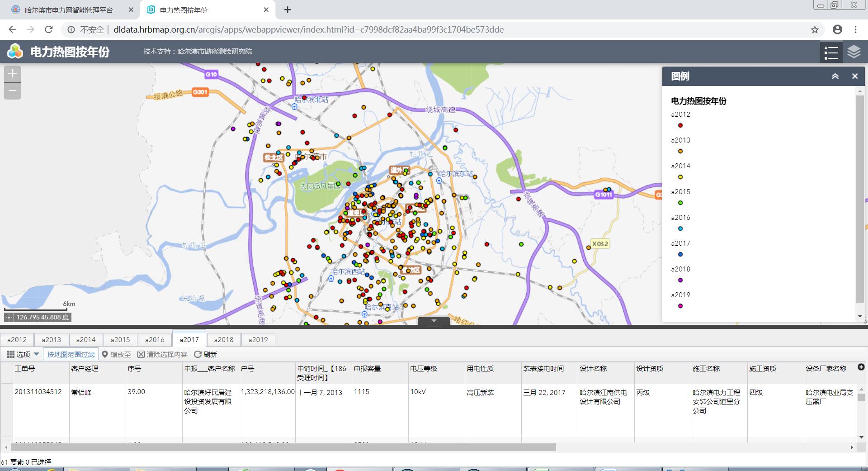Close the 哈尔滨市电力网智能管理平台 browser tab
Viewport: 868px width, 471px height.
coord(131,10)
